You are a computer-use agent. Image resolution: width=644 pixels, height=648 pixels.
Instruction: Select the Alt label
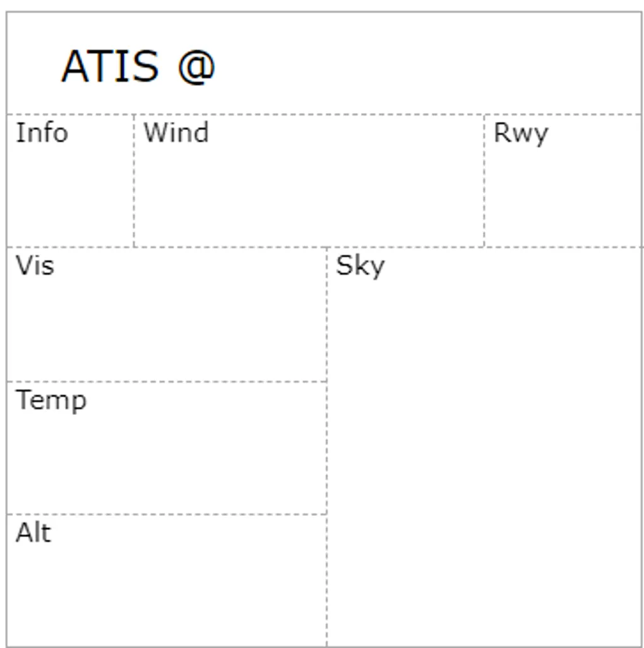coord(33,533)
